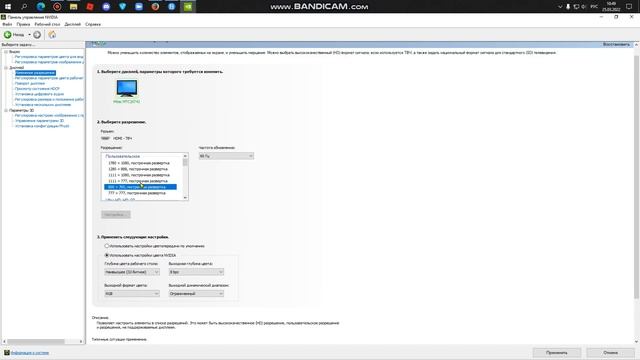This screenshot has width=640, height=360.
Task: Open volume speaker tray icon
Action: point(584,7)
